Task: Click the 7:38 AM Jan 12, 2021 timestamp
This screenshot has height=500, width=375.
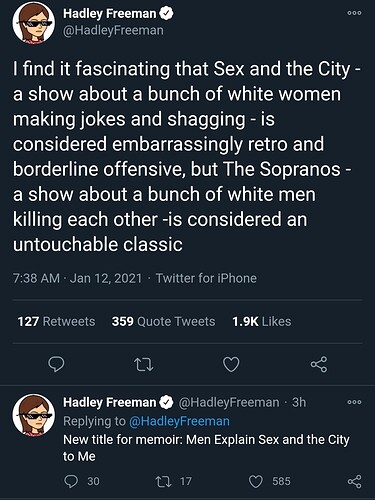Action: pyautogui.click(x=78, y=278)
